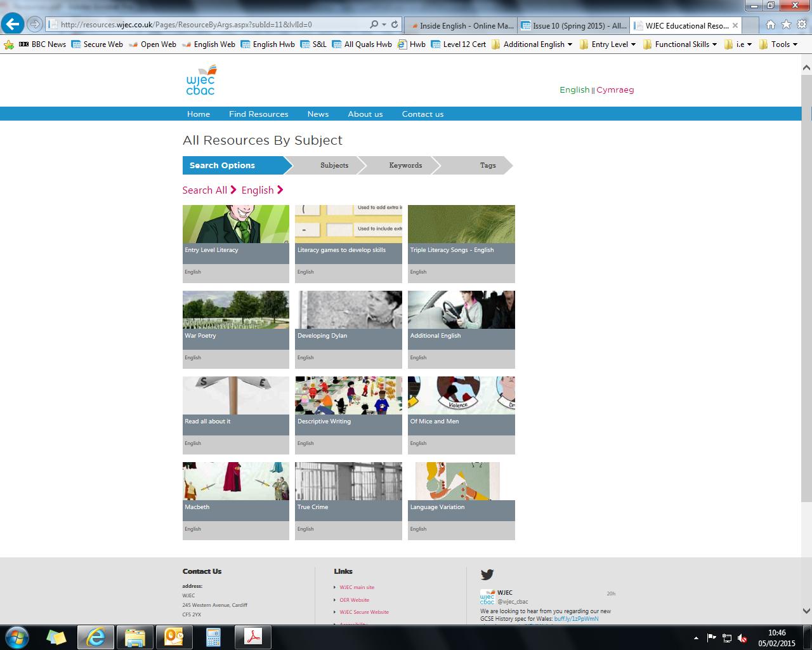Open the BBC News favorite
Image resolution: width=812 pixels, height=650 pixels.
[43, 44]
